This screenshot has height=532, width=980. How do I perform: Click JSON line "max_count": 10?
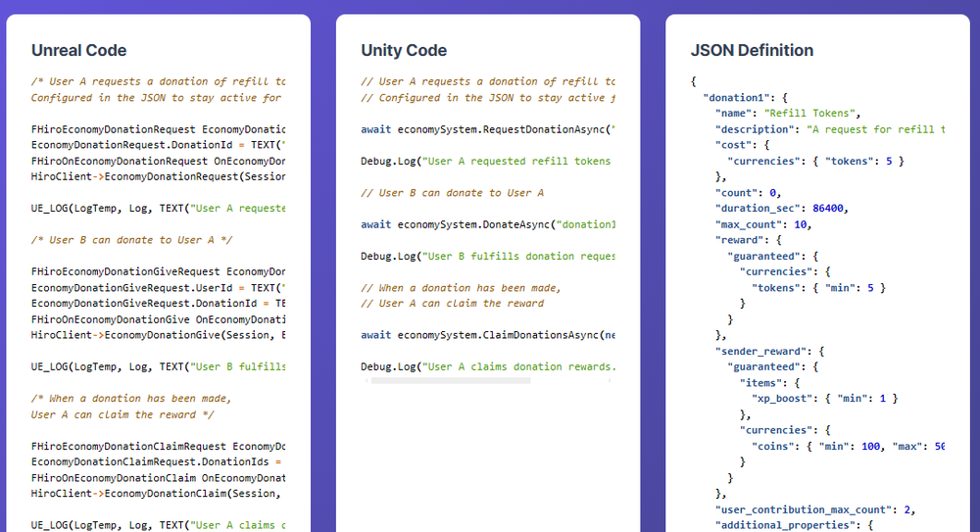pyautogui.click(x=763, y=224)
